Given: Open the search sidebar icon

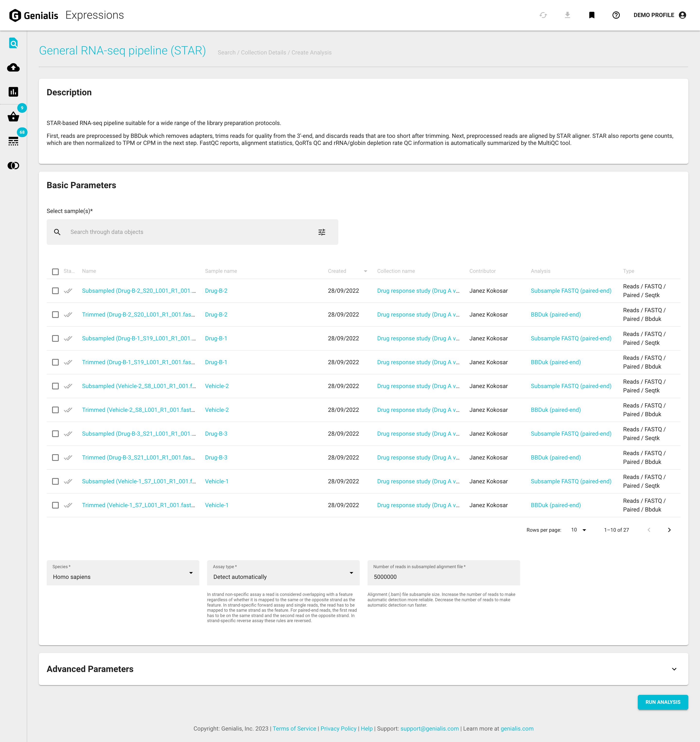Looking at the screenshot, I should [x=13, y=43].
